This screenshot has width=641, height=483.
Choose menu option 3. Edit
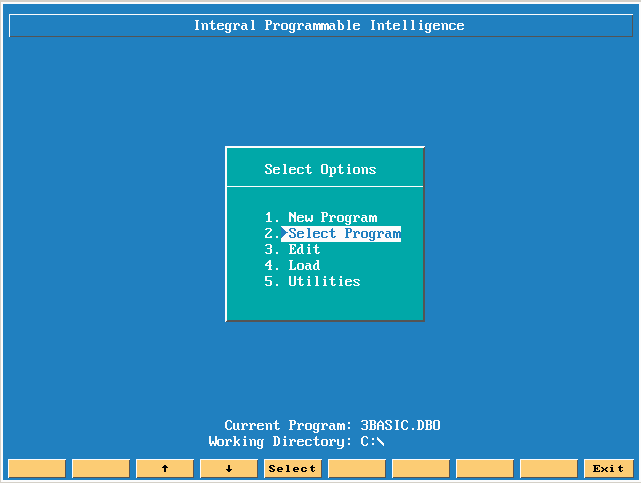pyautogui.click(x=292, y=249)
